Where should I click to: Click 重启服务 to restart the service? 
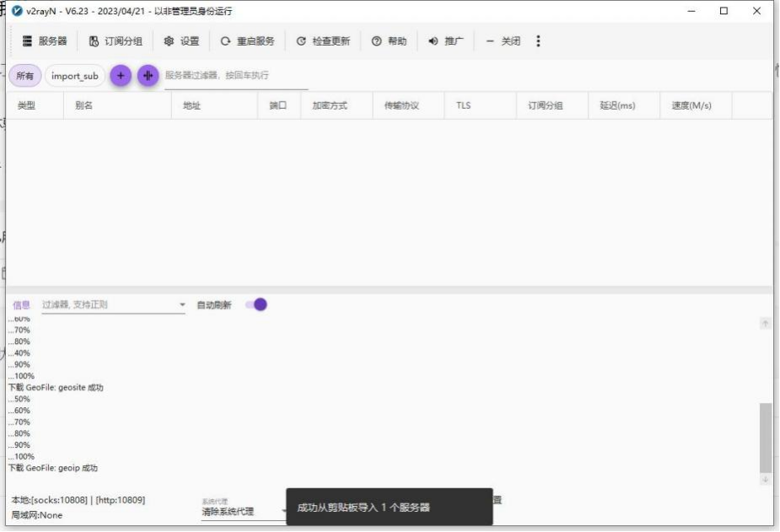247,41
